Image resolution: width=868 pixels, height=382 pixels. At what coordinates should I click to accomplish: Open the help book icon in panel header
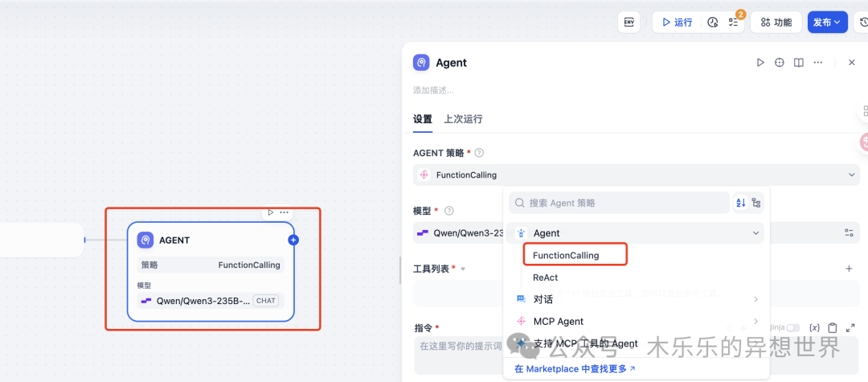tap(798, 63)
